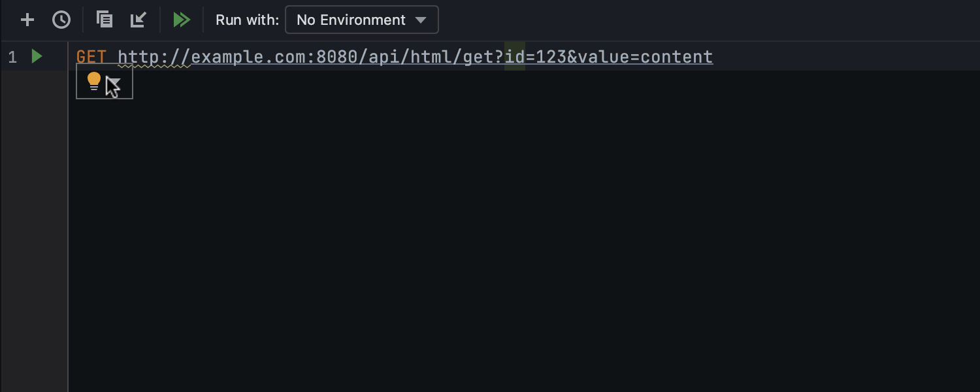
Task: Run the request on line 1 from the gutter
Action: pos(37,57)
